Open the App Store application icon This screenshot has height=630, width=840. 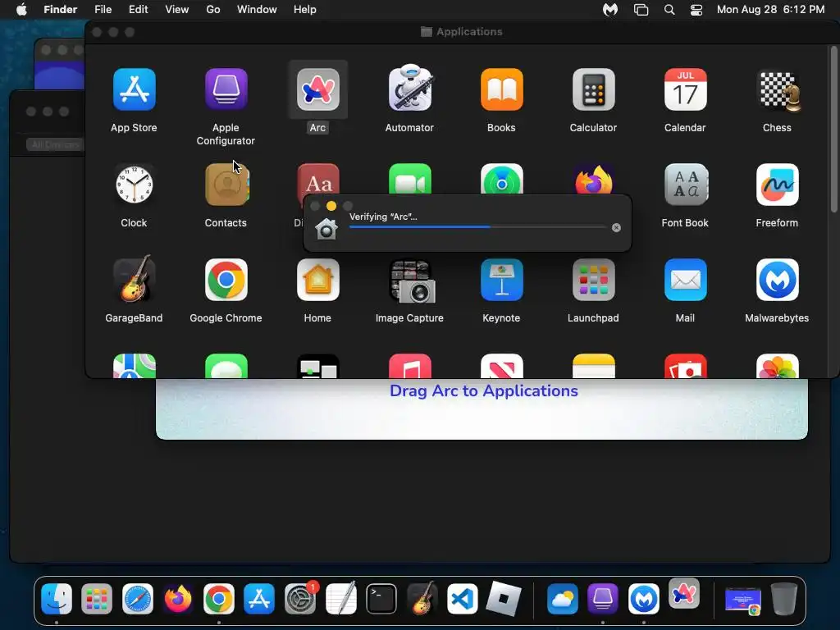pos(134,89)
